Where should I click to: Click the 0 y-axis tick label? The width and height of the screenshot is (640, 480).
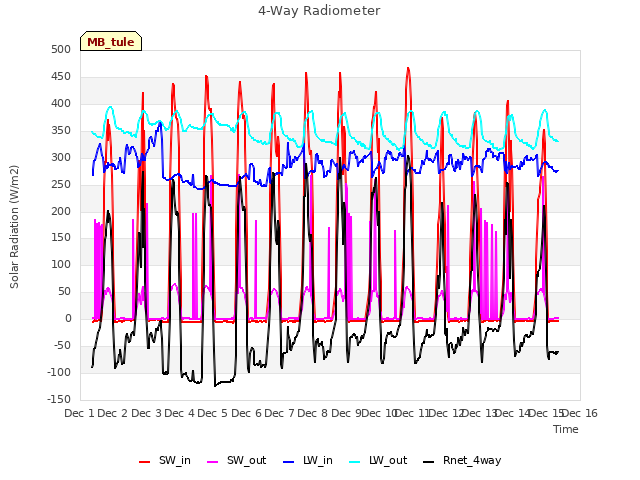point(68,318)
